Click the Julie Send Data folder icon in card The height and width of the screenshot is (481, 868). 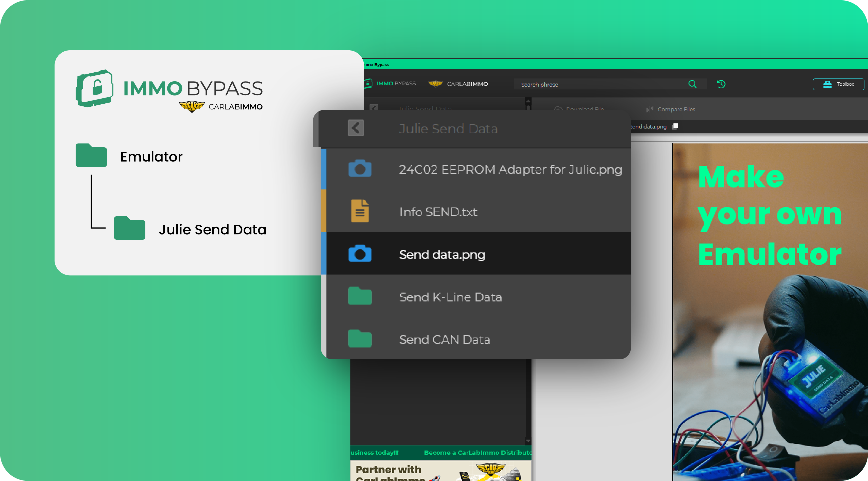(x=129, y=228)
